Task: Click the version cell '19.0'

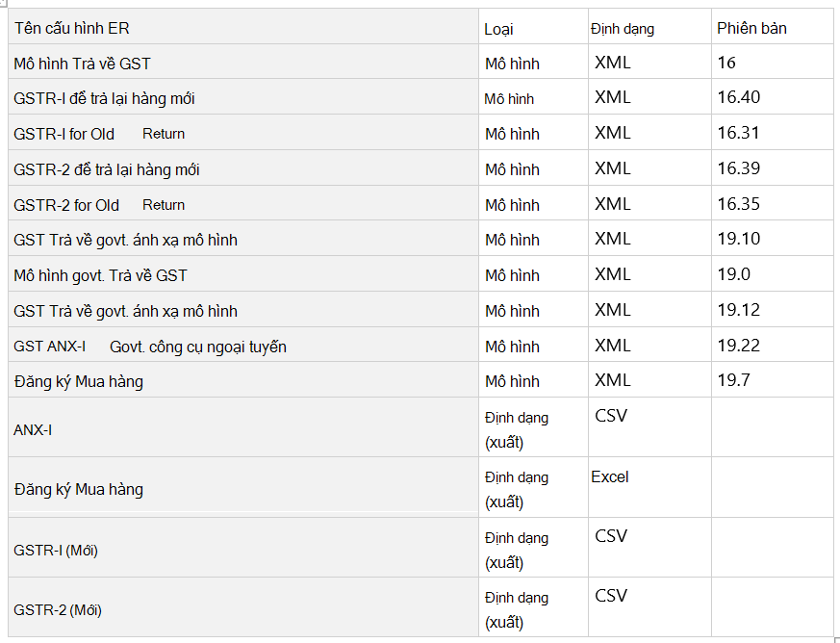Action: point(773,273)
